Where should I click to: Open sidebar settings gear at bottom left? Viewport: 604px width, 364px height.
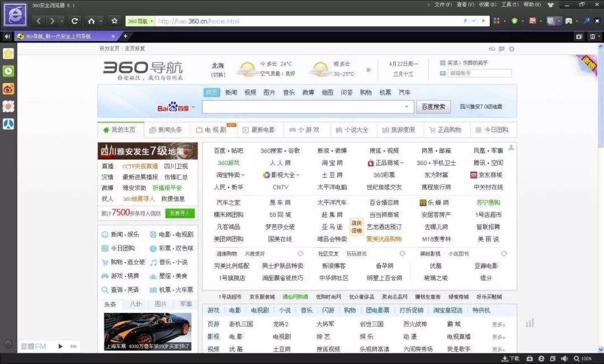point(8,344)
